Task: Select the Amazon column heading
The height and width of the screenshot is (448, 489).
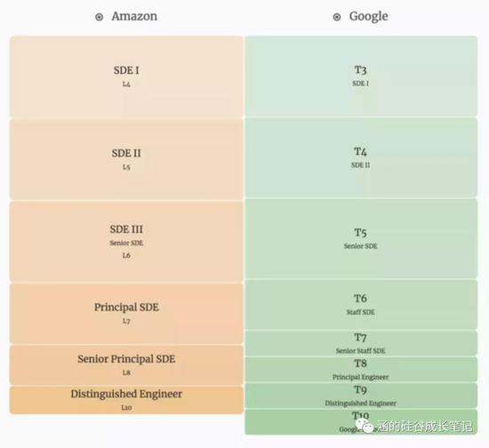Action: [134, 16]
